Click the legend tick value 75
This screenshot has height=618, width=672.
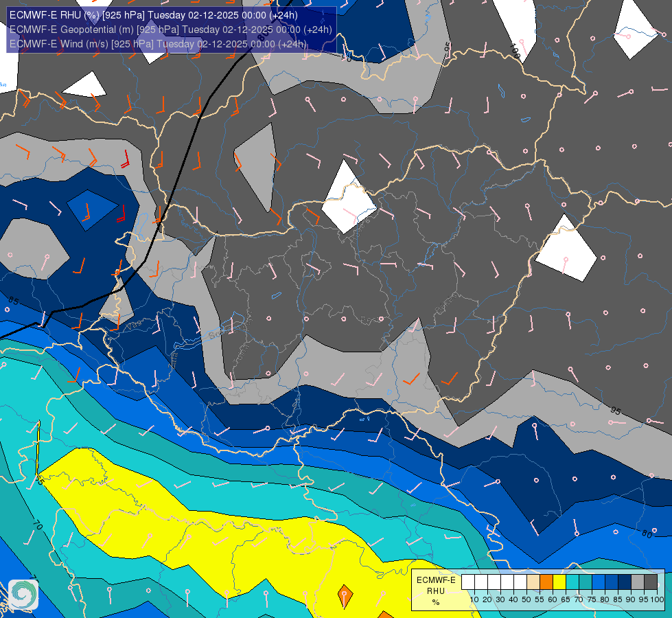point(592,599)
